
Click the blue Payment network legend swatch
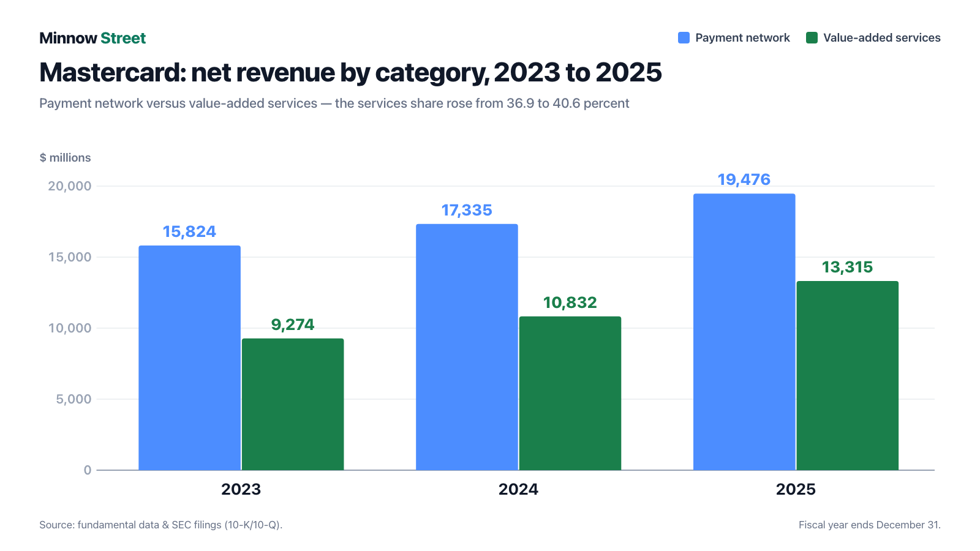tap(684, 38)
